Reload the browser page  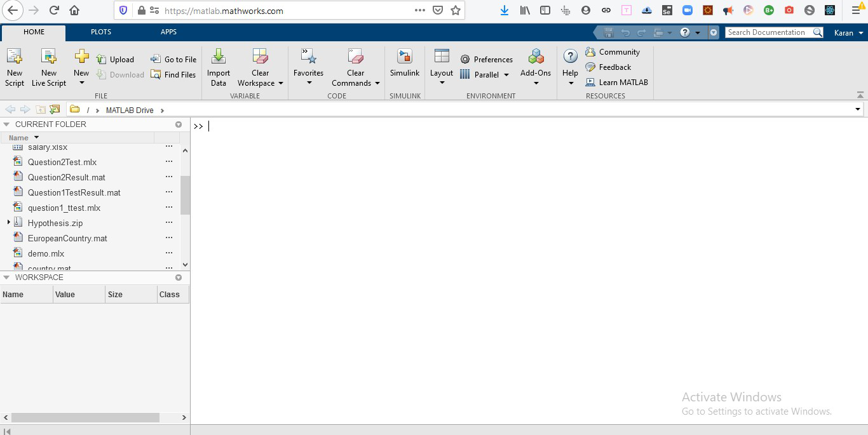(x=54, y=10)
